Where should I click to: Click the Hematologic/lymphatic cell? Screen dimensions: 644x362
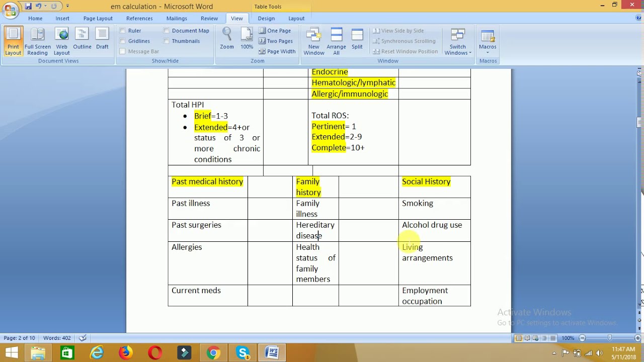pos(353,82)
